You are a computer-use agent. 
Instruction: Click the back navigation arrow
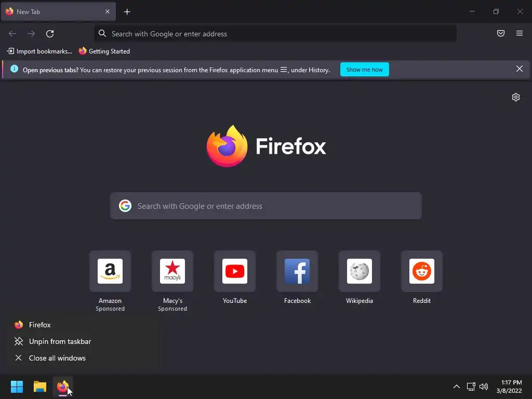[x=12, y=34]
